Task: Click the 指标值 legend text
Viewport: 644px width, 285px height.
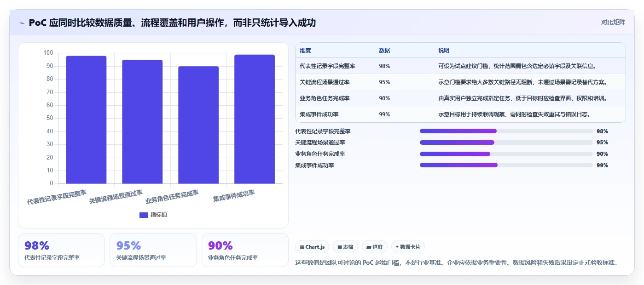Action: (x=159, y=215)
